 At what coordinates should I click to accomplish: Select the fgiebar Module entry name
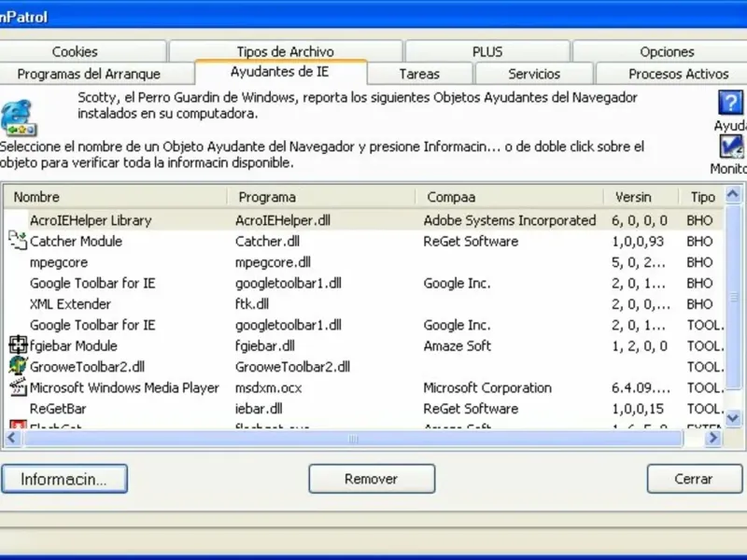point(74,345)
